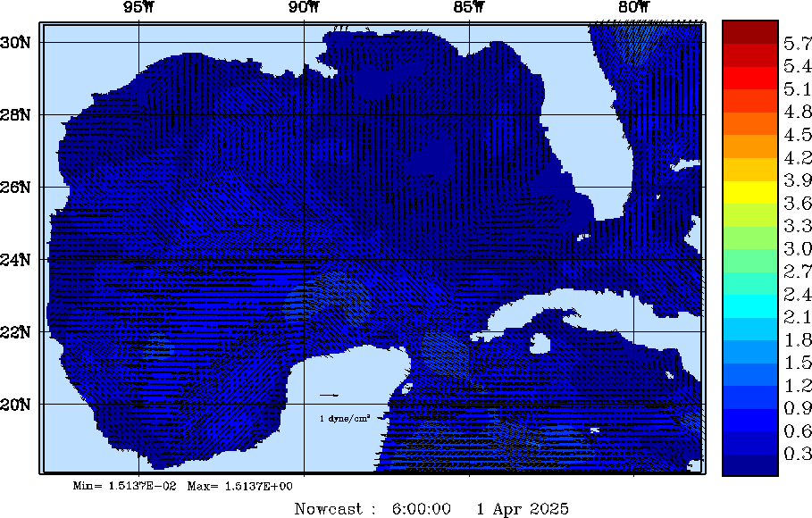Click the '1 Apr 2025' date
Screen dimensions: 812x518
coord(523,509)
